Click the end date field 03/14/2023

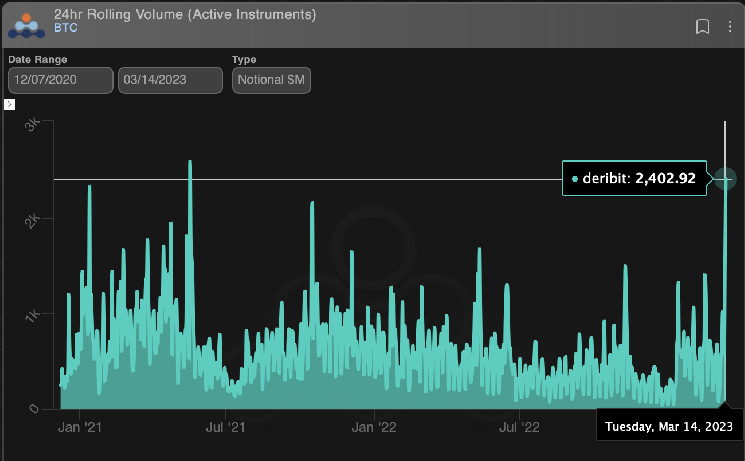169,80
